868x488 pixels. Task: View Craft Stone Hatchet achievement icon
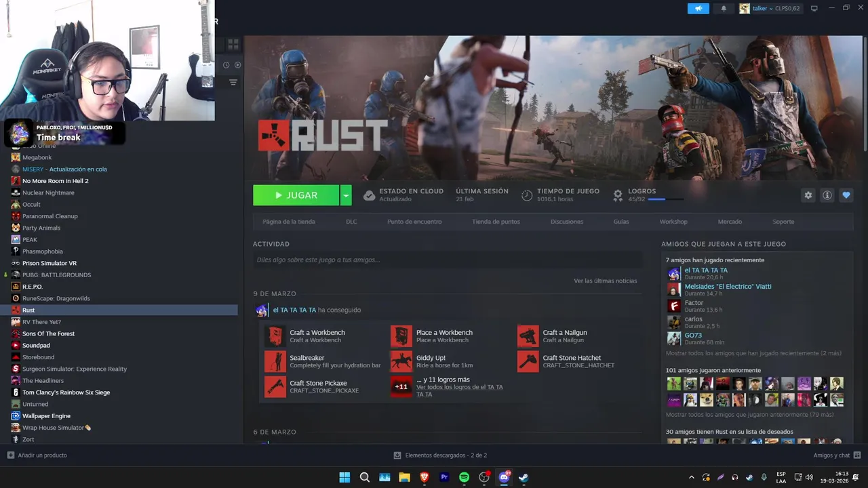click(528, 361)
